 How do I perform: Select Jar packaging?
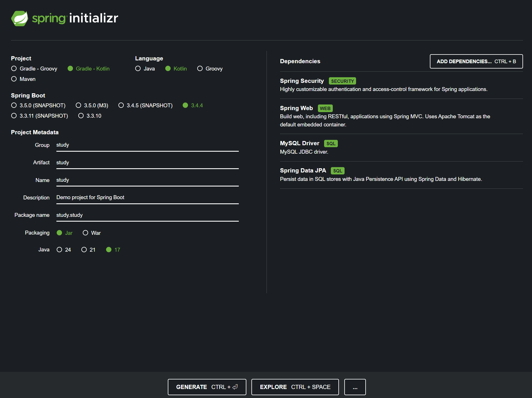point(65,233)
